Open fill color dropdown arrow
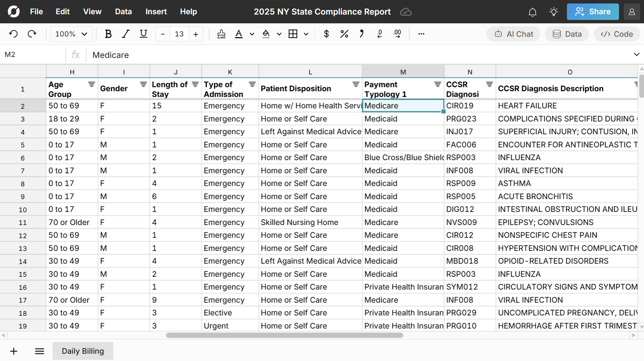 pyautogui.click(x=279, y=34)
